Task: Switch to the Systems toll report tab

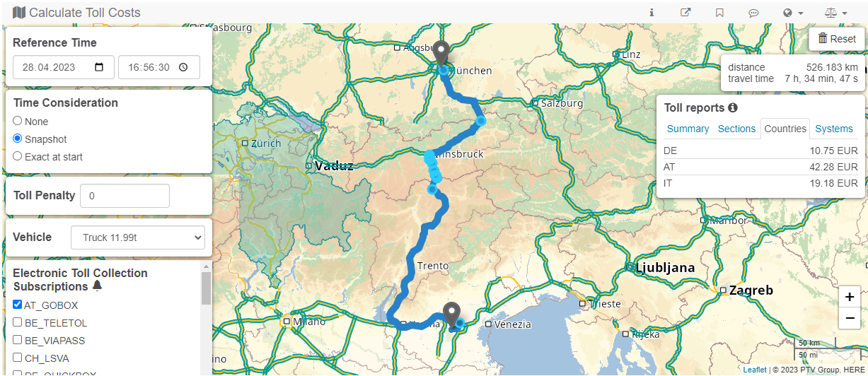Action: pos(834,129)
